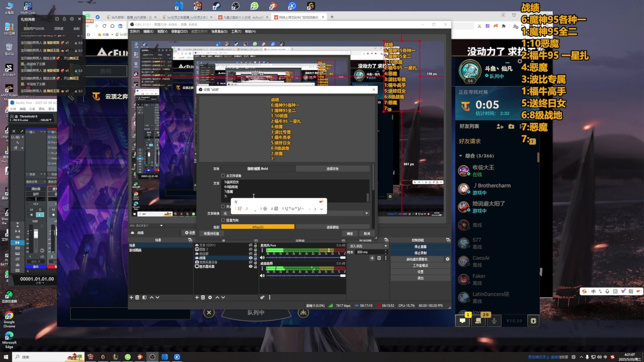
Task: Collapse 综合 (3/366) friends group
Action: click(x=461, y=156)
